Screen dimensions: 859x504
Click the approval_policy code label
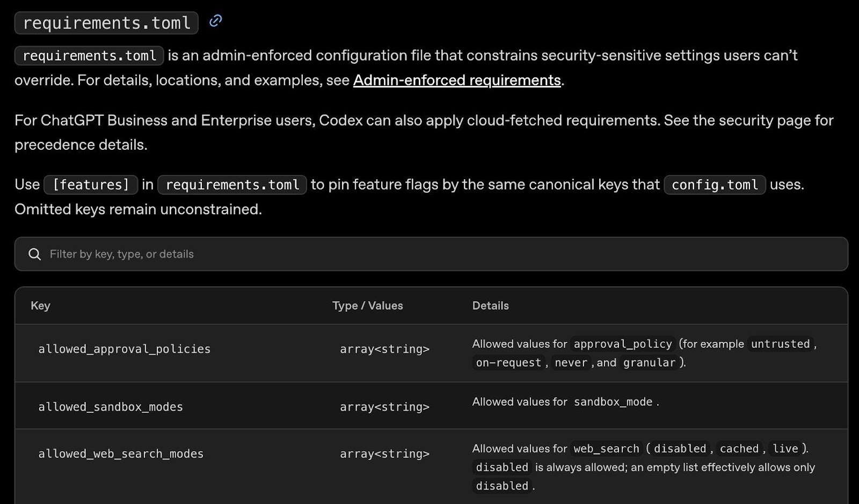click(x=623, y=344)
